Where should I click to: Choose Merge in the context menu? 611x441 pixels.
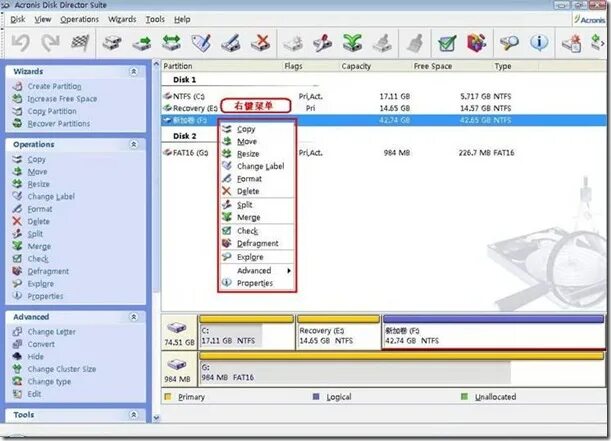pyautogui.click(x=256, y=217)
